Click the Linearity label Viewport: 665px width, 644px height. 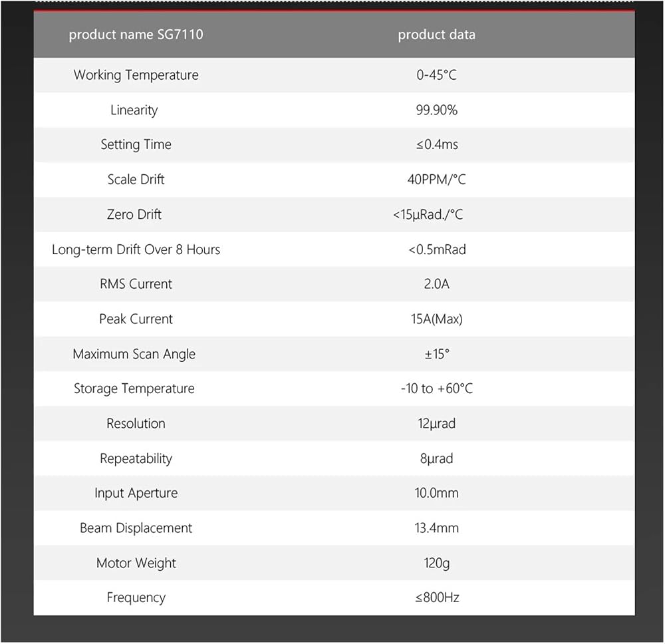click(x=134, y=110)
